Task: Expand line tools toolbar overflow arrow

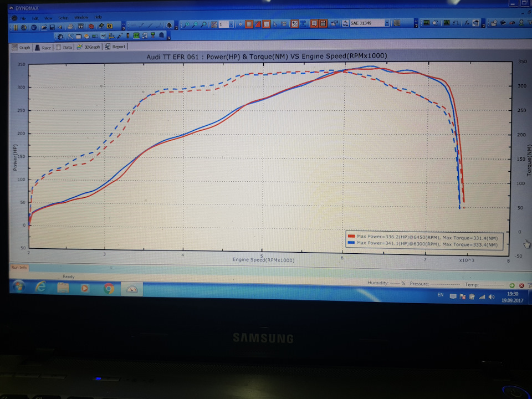Action: (x=176, y=26)
